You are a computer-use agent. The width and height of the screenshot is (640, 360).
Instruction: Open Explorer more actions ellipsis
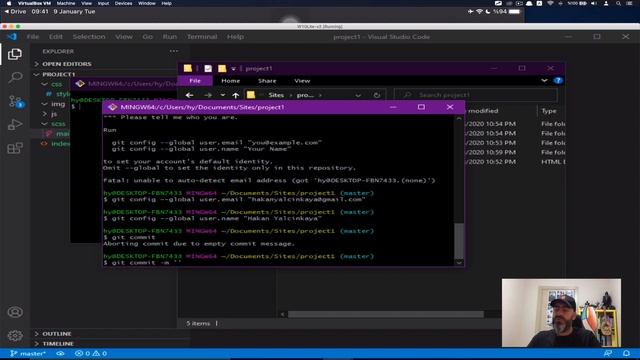pos(174,51)
